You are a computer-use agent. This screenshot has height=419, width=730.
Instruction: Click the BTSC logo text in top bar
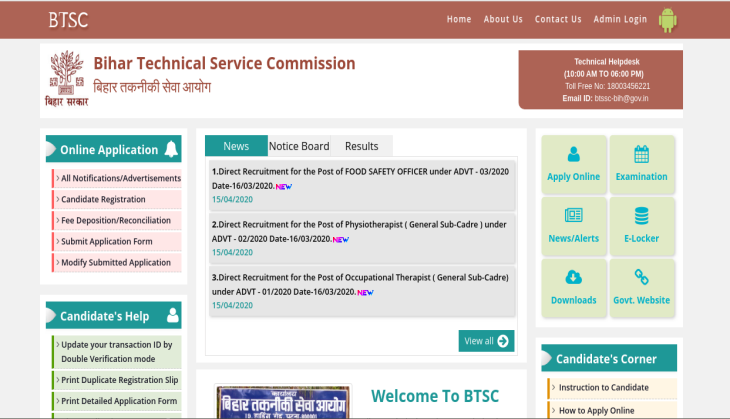coord(68,20)
